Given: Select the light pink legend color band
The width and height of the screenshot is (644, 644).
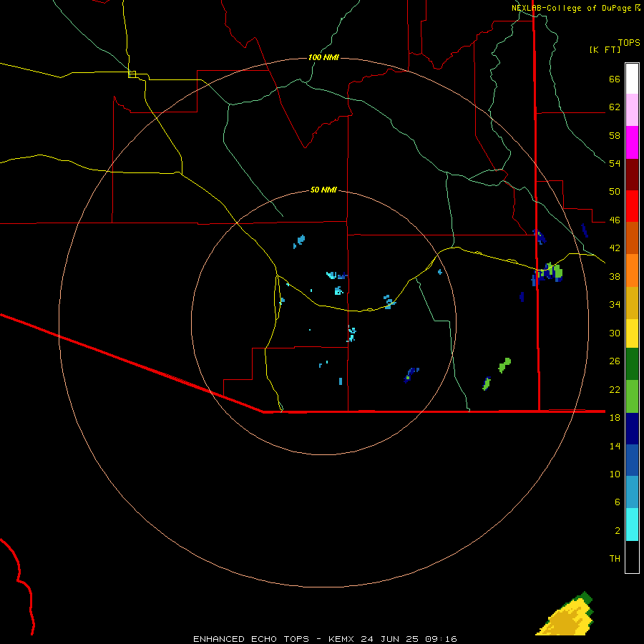Looking at the screenshot, I should click(x=632, y=109).
